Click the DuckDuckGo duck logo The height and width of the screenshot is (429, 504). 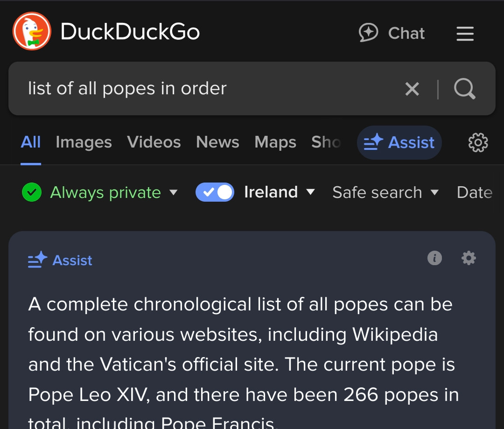pyautogui.click(x=32, y=31)
